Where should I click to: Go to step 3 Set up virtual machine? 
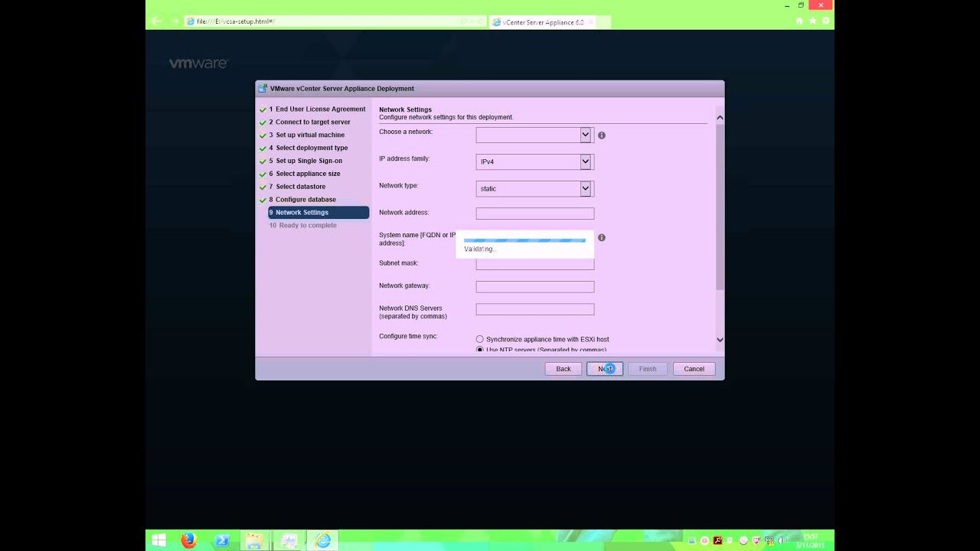tap(306, 135)
